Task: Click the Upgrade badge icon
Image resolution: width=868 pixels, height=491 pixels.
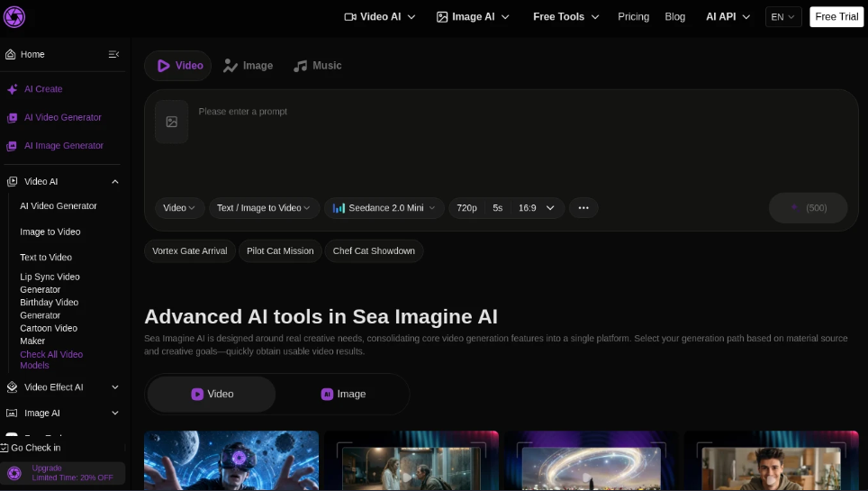Action: [14, 473]
